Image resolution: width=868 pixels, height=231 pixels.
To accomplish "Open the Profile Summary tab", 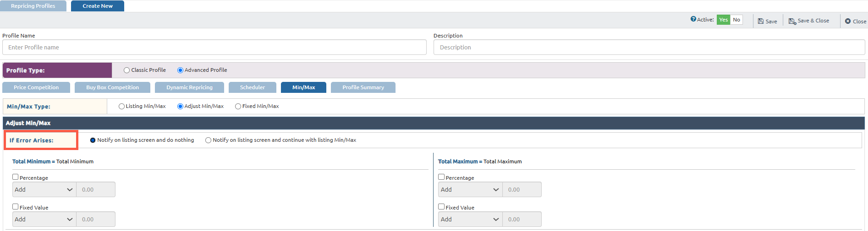I will (363, 87).
